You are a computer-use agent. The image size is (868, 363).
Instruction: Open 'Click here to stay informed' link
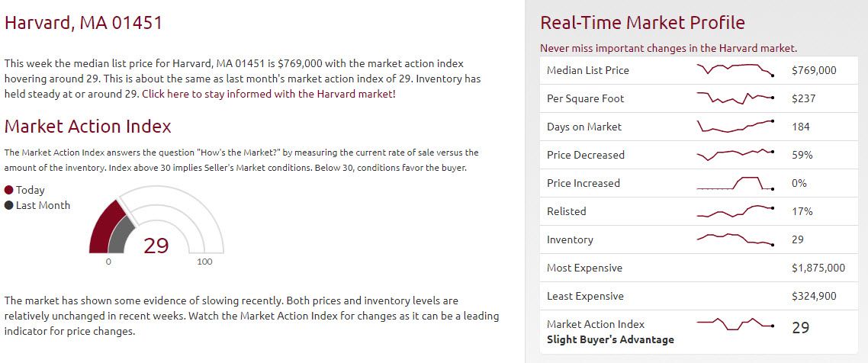[x=269, y=94]
